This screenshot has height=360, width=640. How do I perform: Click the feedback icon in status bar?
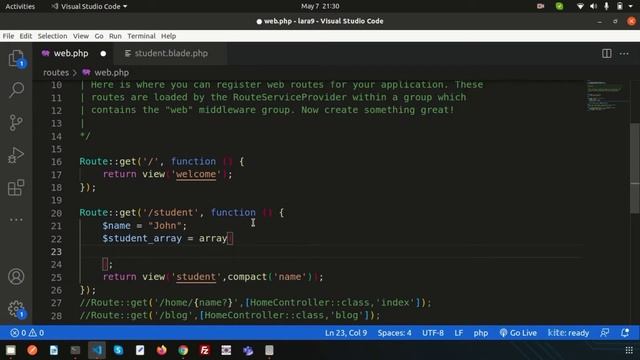coord(605,333)
